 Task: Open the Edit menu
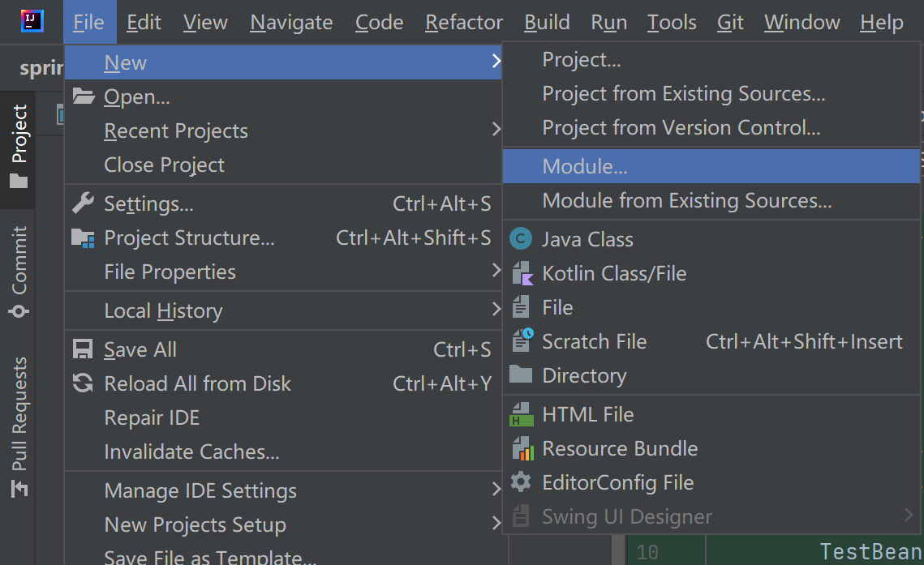pos(144,22)
